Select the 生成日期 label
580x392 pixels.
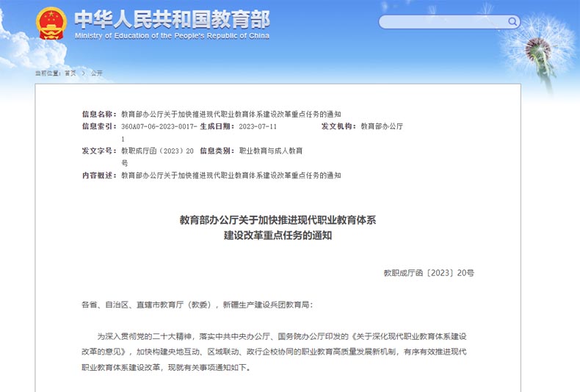[217, 126]
